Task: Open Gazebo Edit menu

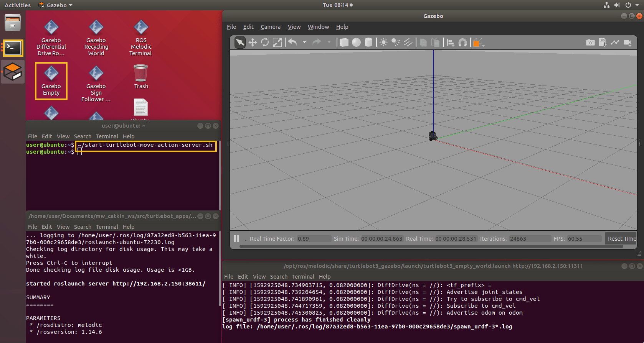Action: pos(248,27)
